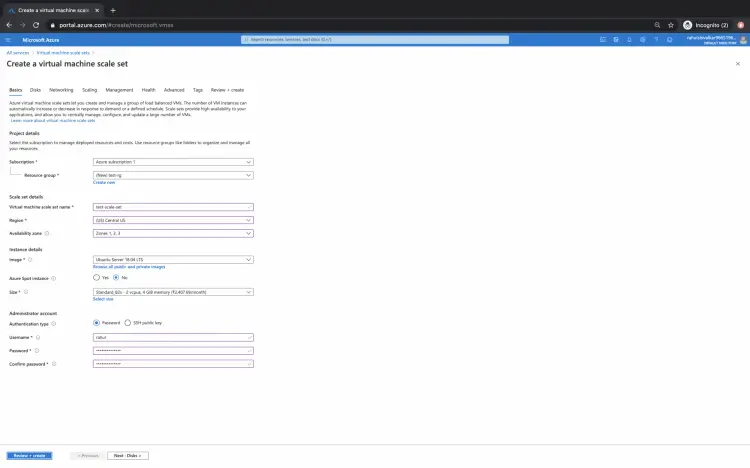Click the Next: Disks button

(128, 456)
